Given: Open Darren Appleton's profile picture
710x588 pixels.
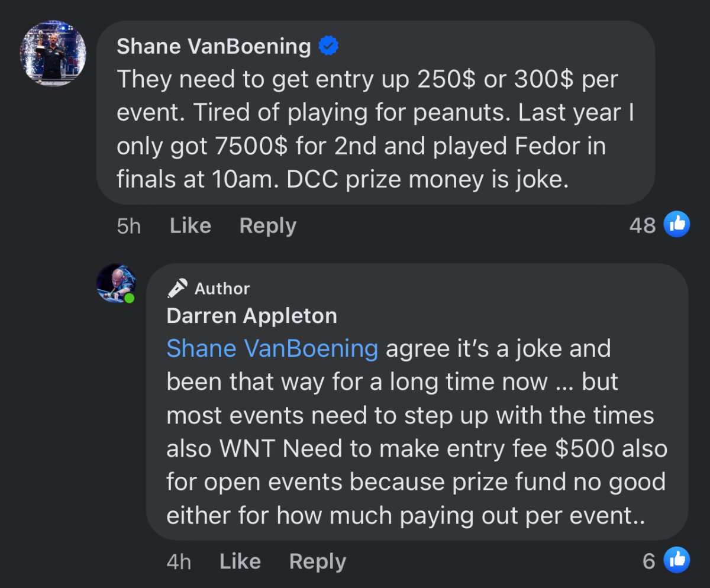Looking at the screenshot, I should [x=115, y=283].
